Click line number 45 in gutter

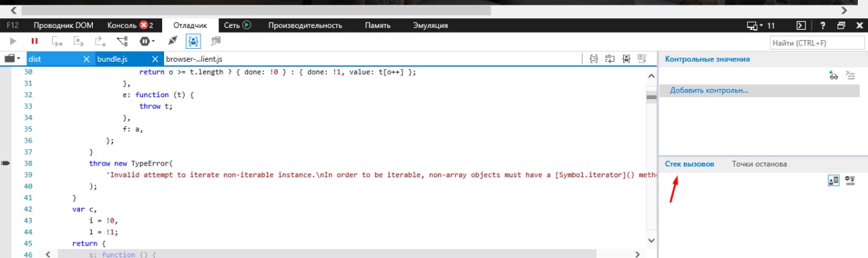pos(28,243)
